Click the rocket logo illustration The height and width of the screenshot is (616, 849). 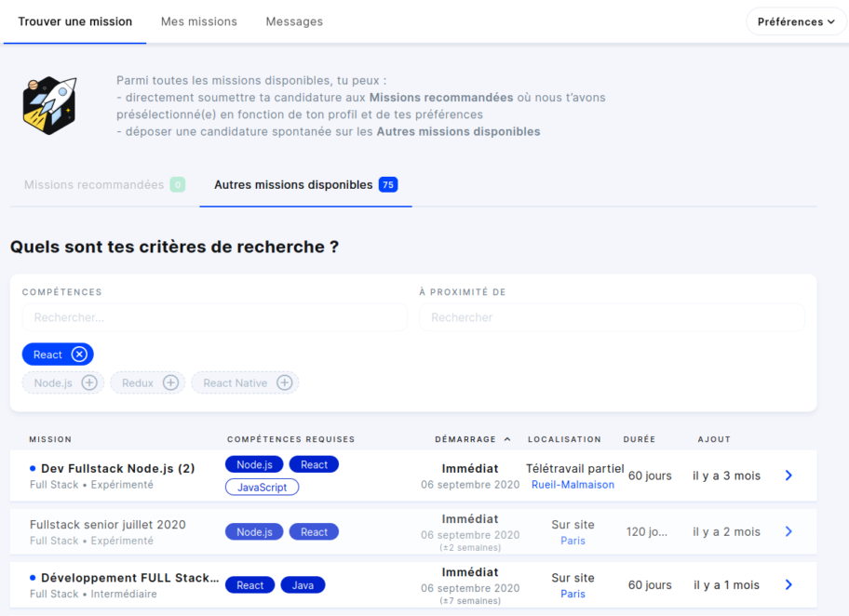coord(49,105)
